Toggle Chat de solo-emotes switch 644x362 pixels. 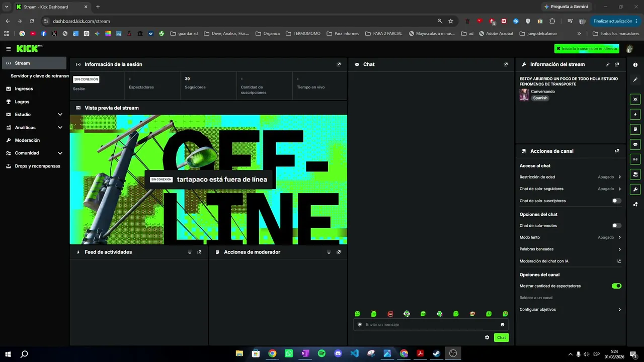616,226
